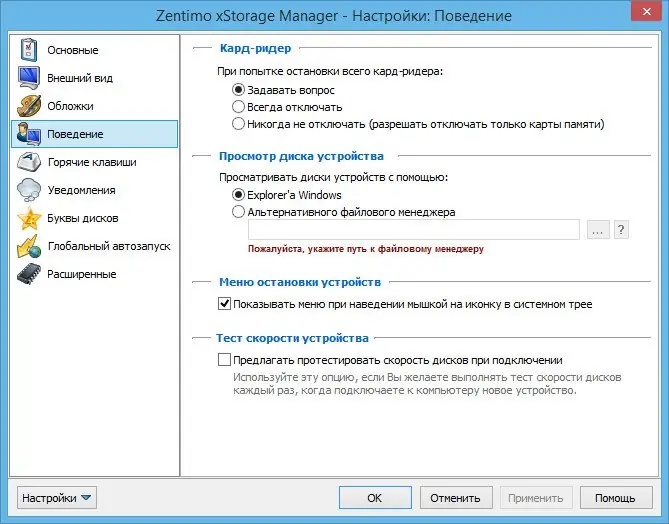Click the Основные sidebar icon
The height and width of the screenshot is (524, 669).
pos(29,50)
